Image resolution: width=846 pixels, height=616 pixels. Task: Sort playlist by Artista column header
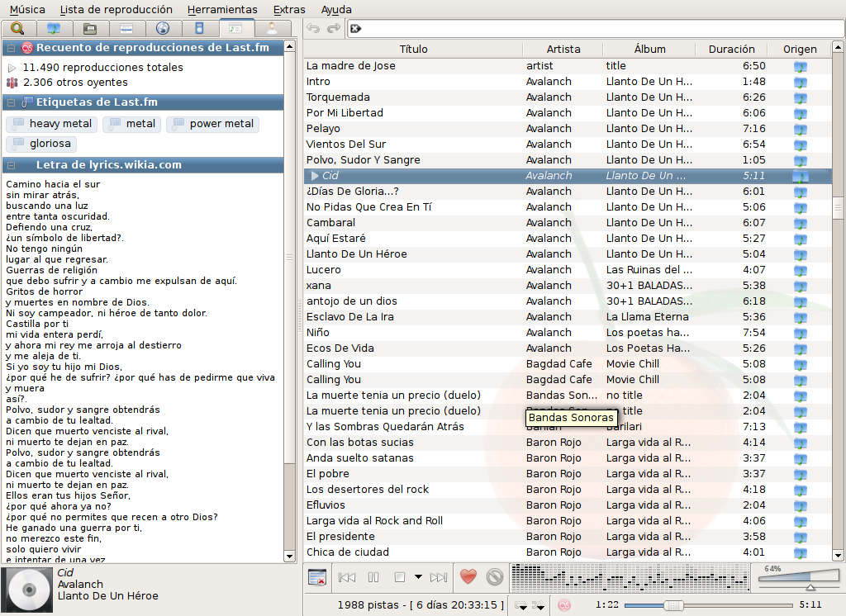563,49
